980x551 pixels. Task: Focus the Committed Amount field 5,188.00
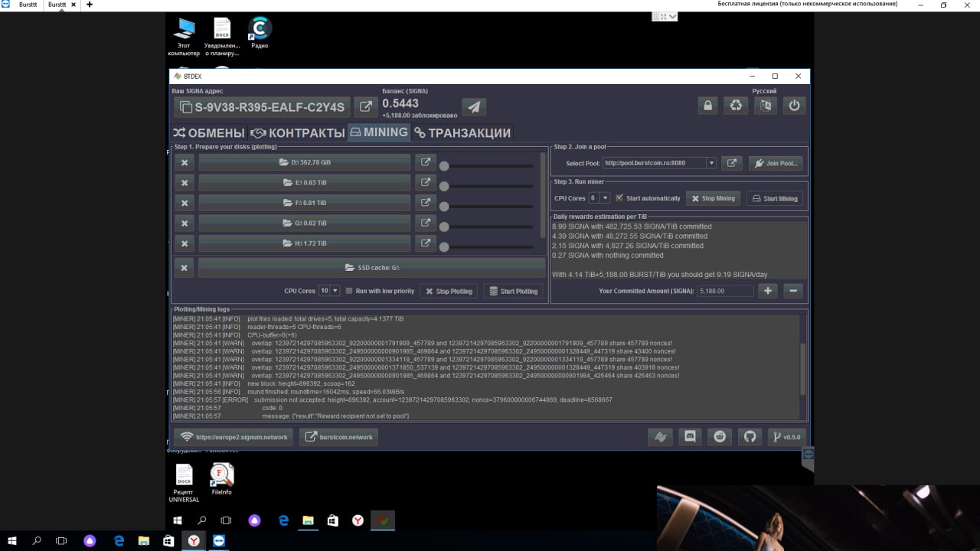[x=725, y=291]
